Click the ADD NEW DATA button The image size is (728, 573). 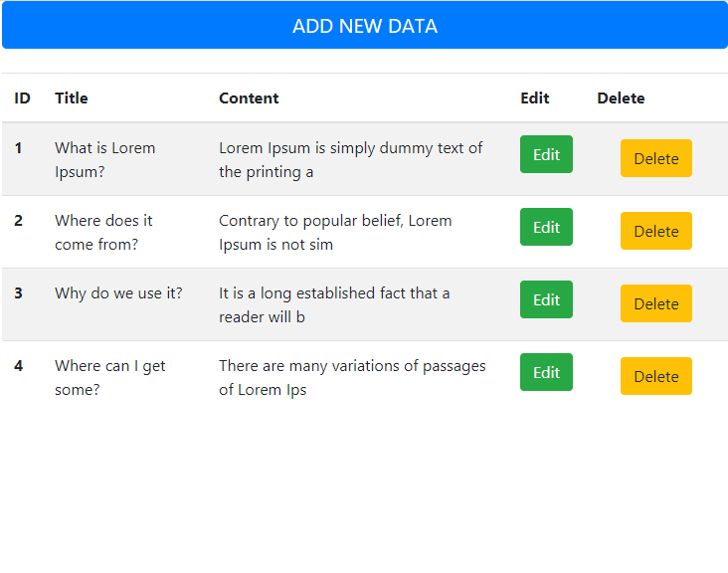click(x=364, y=25)
